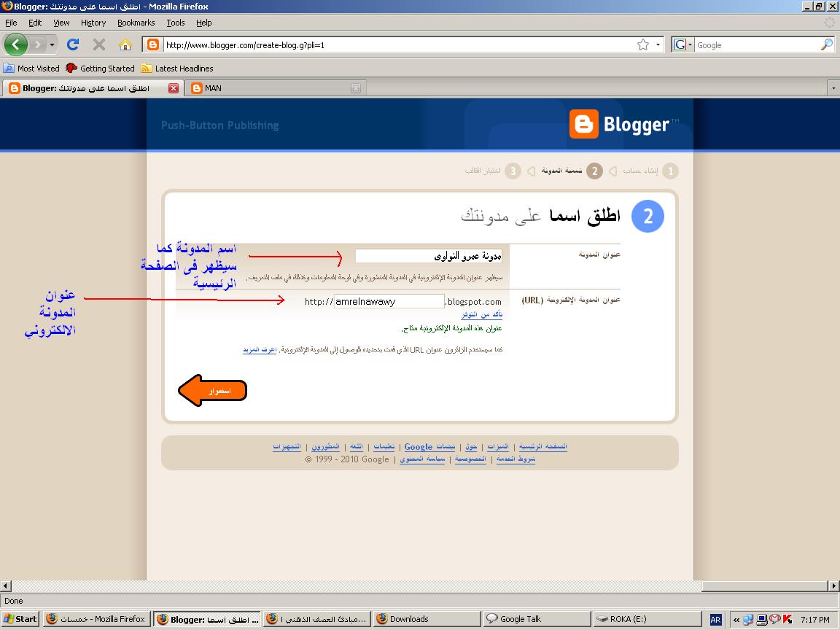Viewport: 840px width, 630px height.
Task: Click the address bar URL field
Action: pos(399,45)
